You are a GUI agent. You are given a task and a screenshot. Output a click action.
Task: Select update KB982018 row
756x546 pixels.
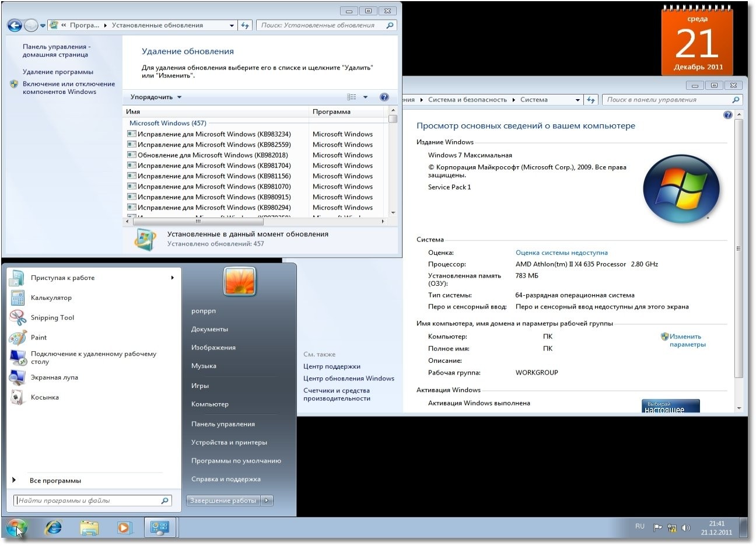(255, 155)
